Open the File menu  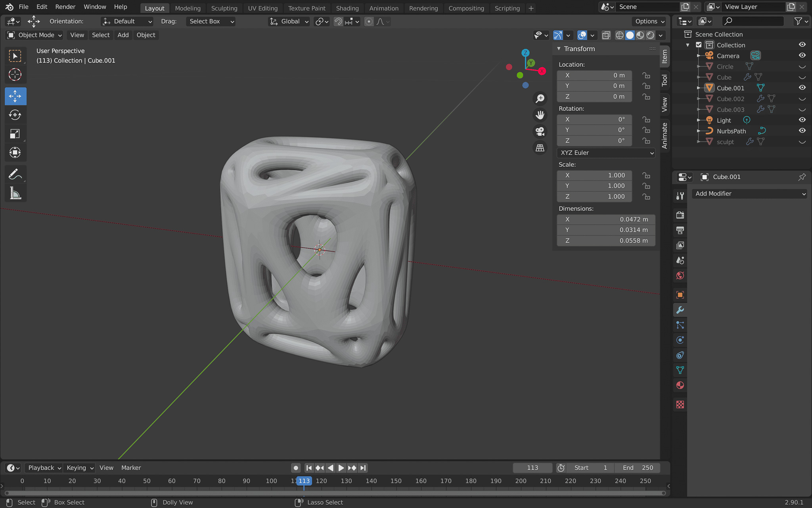tap(23, 7)
